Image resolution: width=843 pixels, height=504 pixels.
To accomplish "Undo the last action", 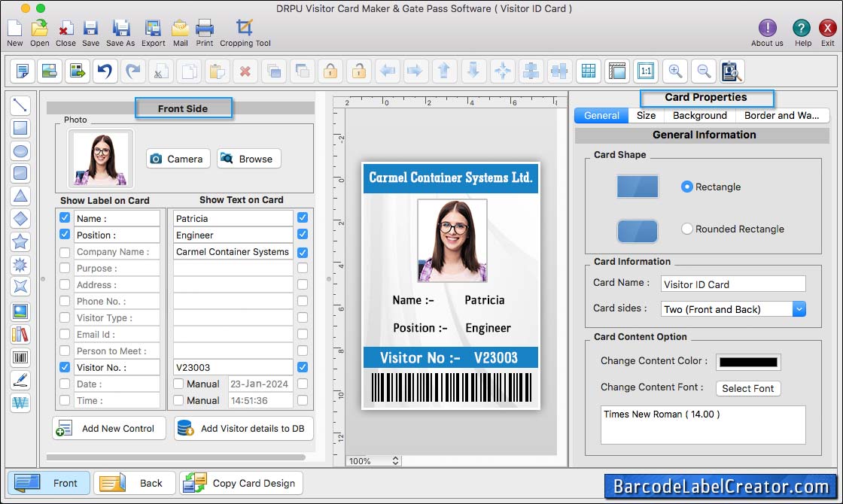I will click(x=105, y=71).
